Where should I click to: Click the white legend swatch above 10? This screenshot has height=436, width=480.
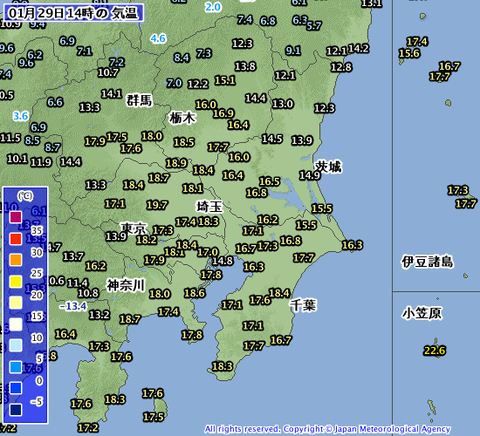click(x=16, y=324)
